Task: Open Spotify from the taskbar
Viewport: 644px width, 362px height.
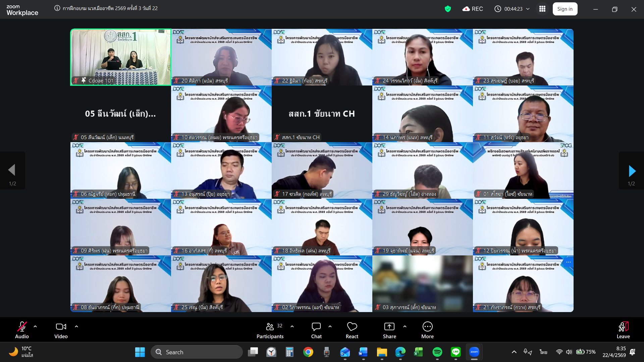Action: pos(437,352)
